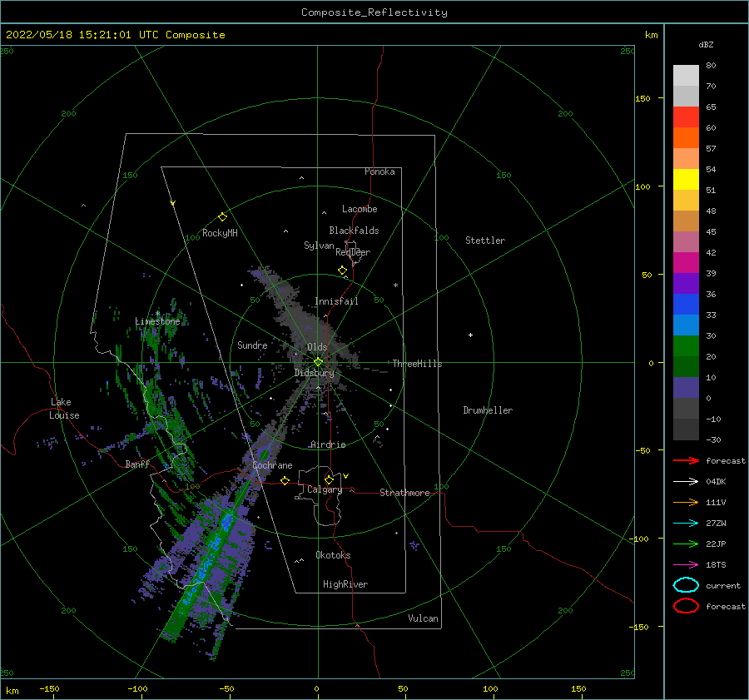
Task: Click the Composite_Reflectivity title text
Action: pyautogui.click(x=374, y=12)
